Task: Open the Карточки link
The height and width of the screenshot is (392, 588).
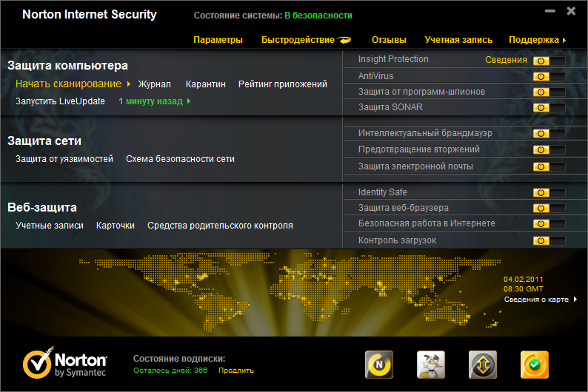Action: point(115,226)
